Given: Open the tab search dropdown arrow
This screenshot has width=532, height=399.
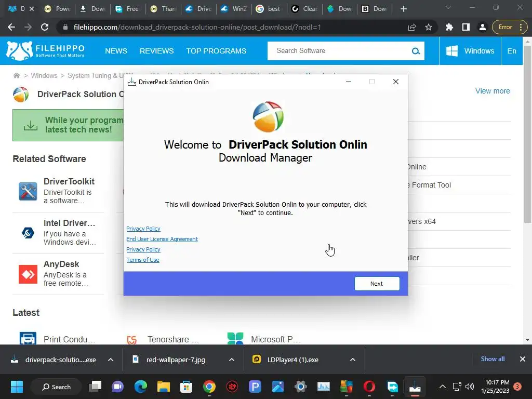Looking at the screenshot, I should (448, 7).
